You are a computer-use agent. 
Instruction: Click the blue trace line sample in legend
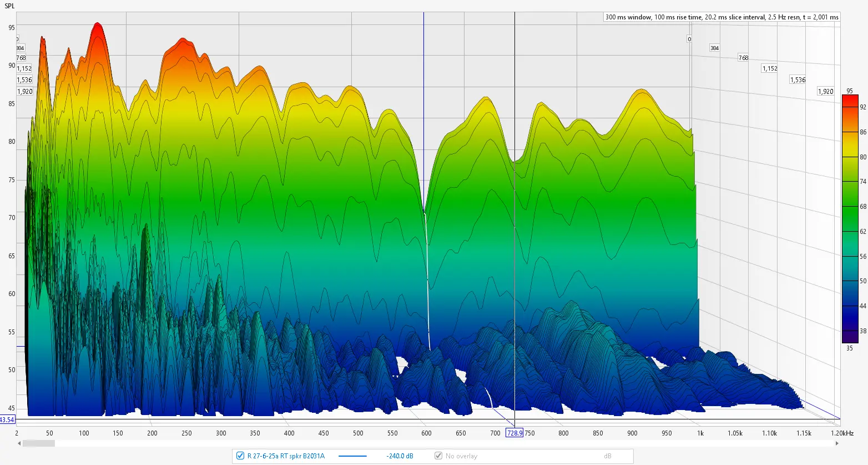click(x=352, y=456)
